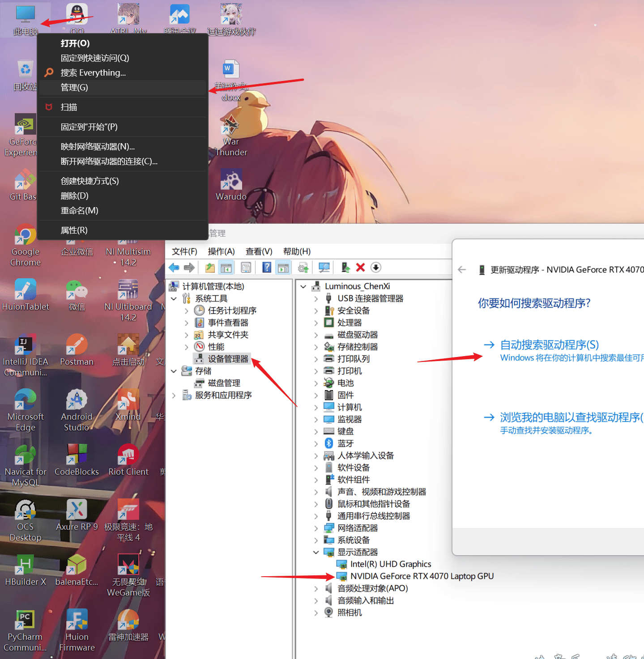Click 自动搜索驱动程序(S) option

[x=549, y=345]
